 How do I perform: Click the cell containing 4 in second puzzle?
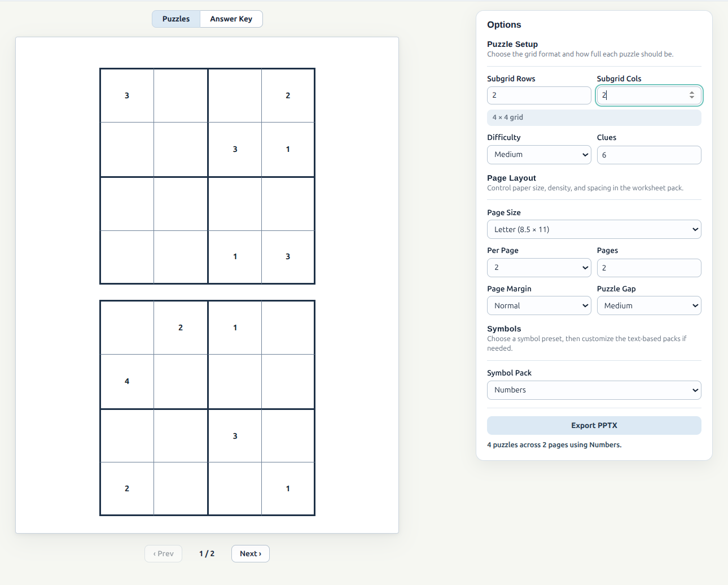click(x=126, y=381)
